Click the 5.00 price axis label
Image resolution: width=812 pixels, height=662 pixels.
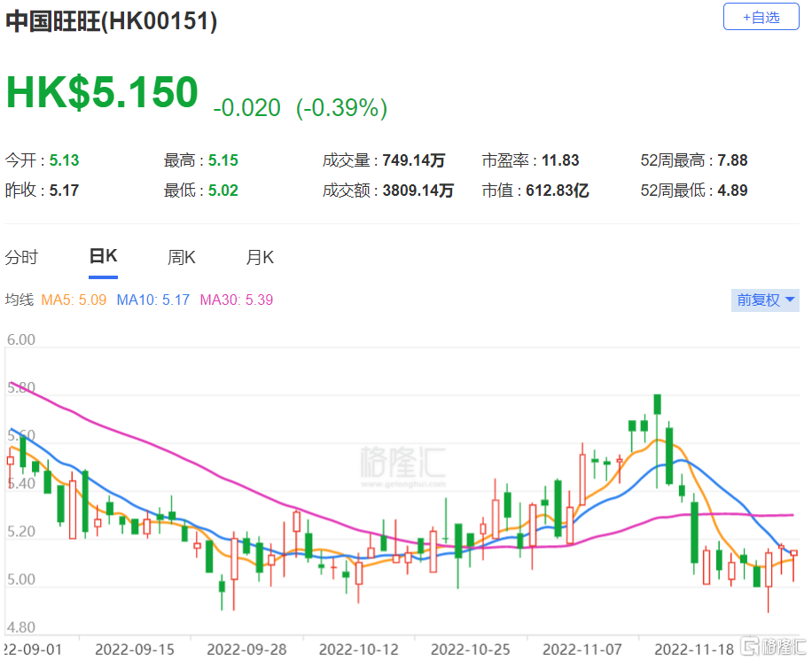[21, 580]
